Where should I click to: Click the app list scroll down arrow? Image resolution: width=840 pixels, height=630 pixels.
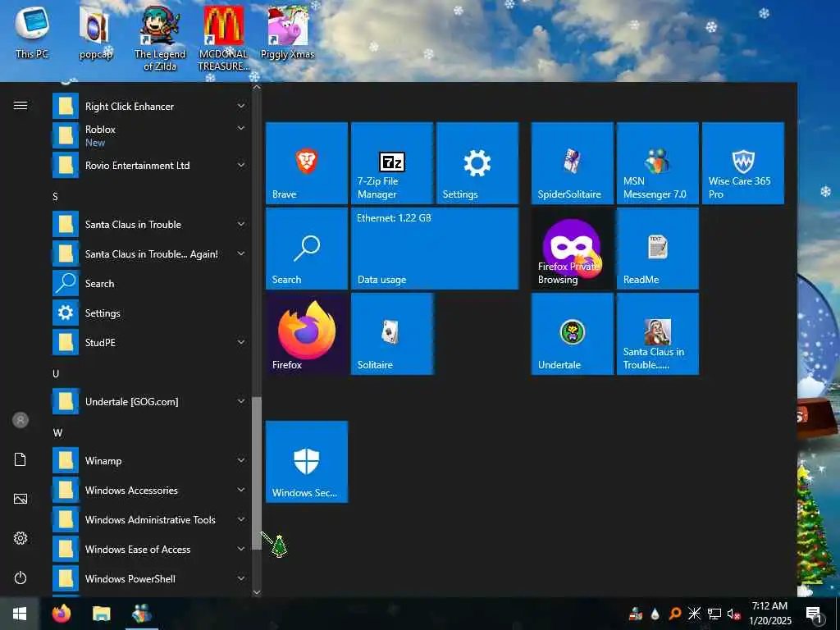tap(257, 592)
